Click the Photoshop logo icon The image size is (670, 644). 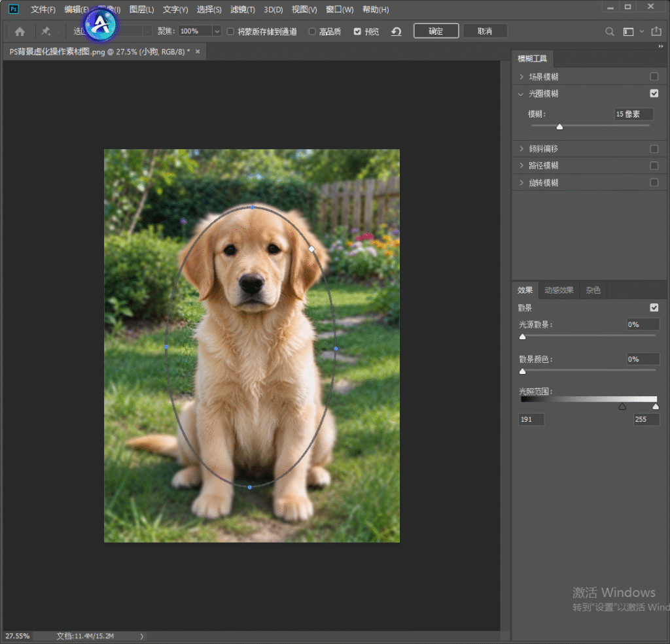point(14,9)
